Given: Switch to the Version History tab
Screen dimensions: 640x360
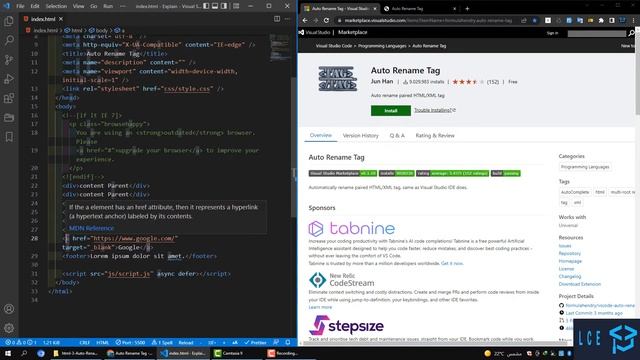Looking at the screenshot, I should coord(360,136).
